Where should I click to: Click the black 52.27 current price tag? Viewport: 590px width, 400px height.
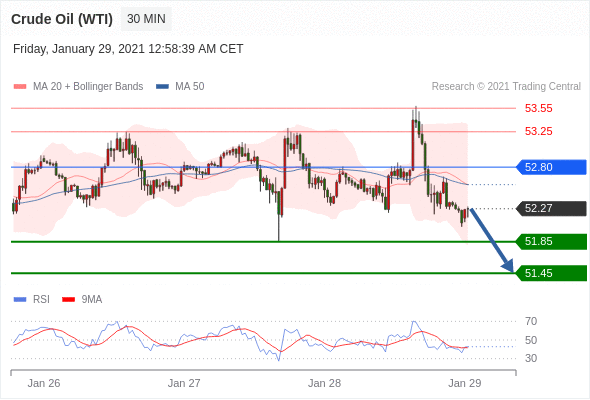[x=550, y=208]
